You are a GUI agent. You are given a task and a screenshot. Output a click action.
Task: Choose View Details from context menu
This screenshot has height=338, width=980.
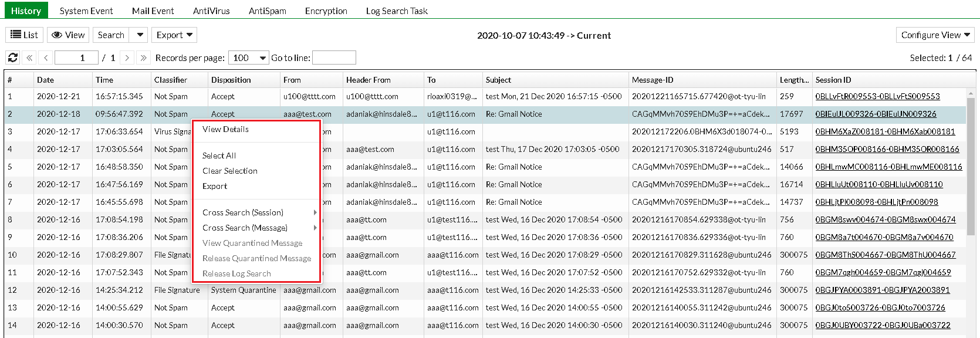pos(225,129)
